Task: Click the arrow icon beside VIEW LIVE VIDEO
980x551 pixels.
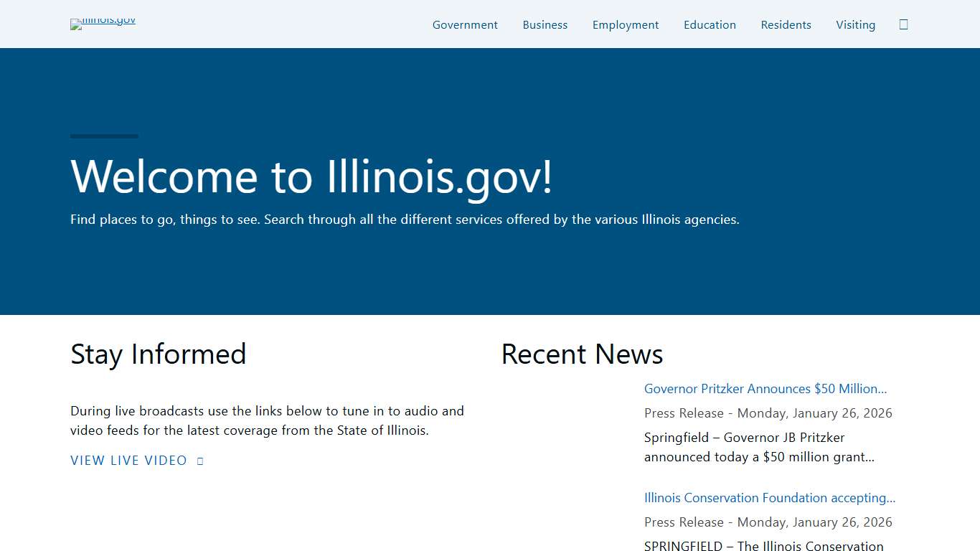Action: click(x=199, y=460)
